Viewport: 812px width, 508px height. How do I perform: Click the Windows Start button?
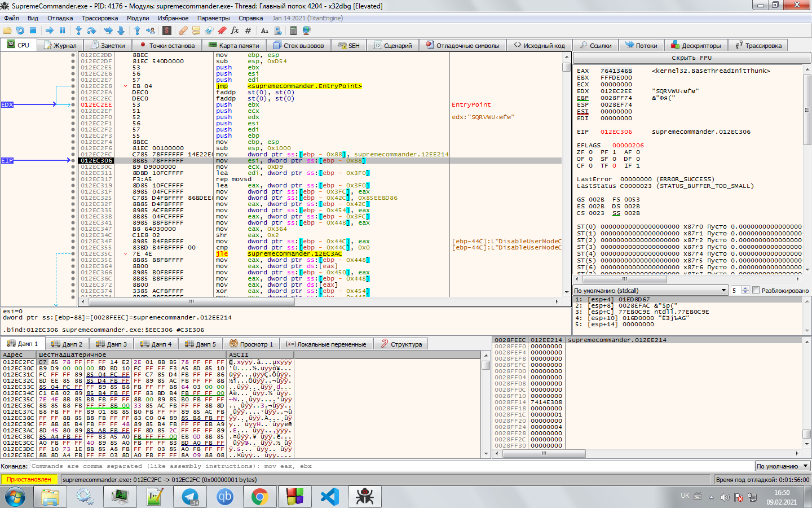[15, 497]
